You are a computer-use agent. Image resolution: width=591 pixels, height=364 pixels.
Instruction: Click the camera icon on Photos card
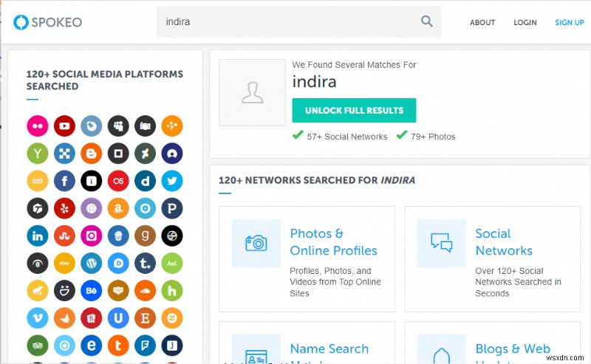(x=256, y=244)
